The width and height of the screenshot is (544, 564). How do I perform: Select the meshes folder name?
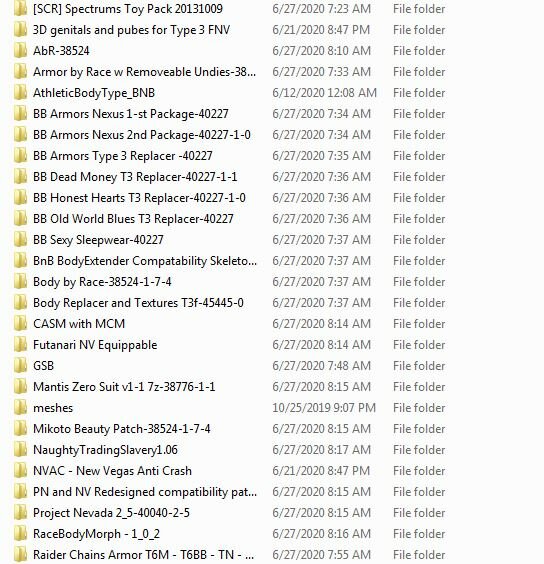pyautogui.click(x=53, y=408)
